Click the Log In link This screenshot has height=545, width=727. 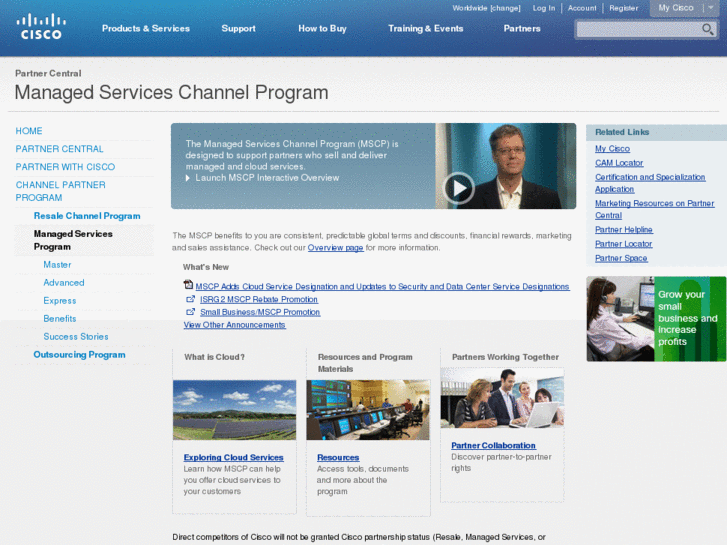click(543, 8)
